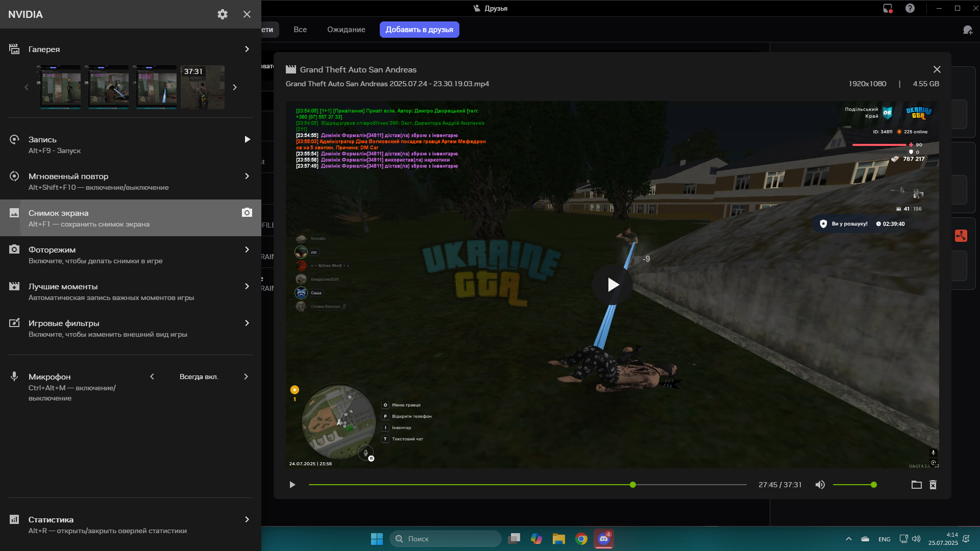The height and width of the screenshot is (551, 980).
Task: Open File Explorer from taskbar
Action: pyautogui.click(x=559, y=539)
